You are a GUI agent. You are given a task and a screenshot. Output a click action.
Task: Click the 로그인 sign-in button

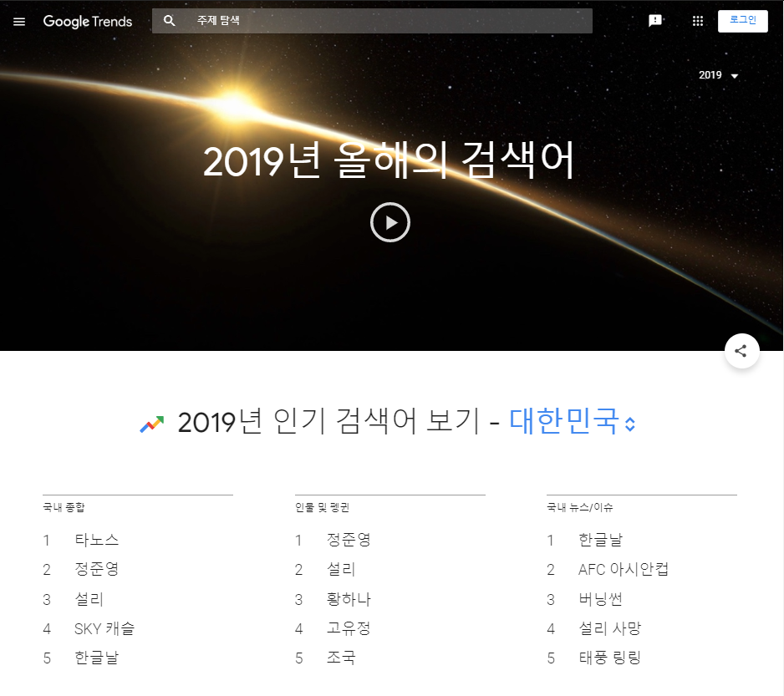(x=742, y=21)
